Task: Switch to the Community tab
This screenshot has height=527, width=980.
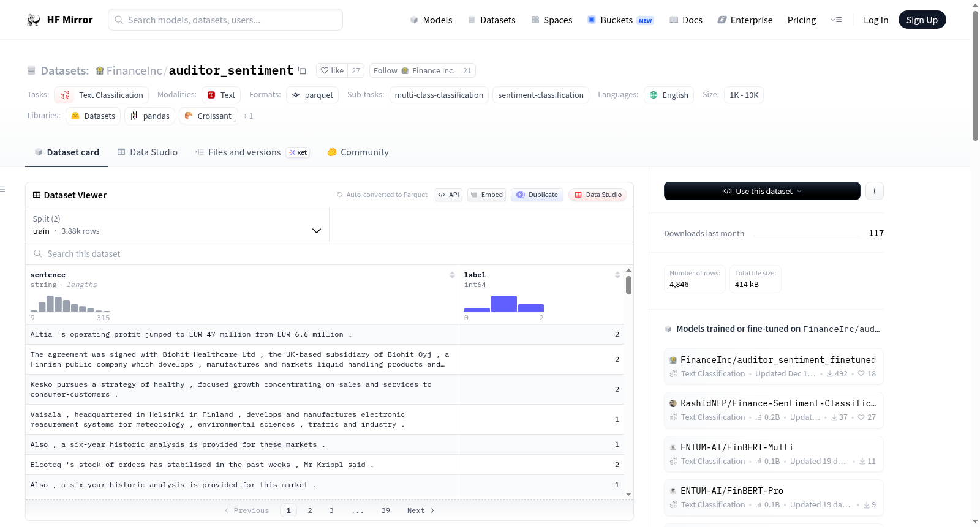Action: 358,152
